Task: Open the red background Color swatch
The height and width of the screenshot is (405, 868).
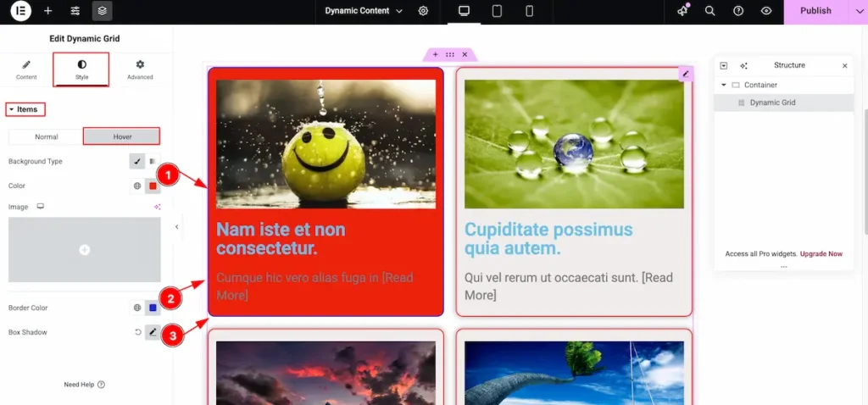Action: [x=153, y=186]
